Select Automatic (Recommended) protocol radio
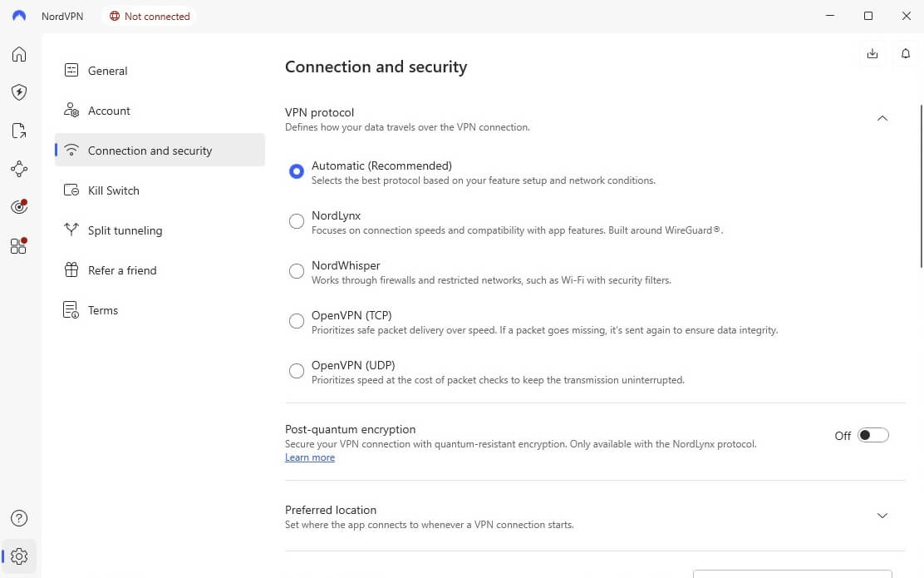 click(297, 171)
